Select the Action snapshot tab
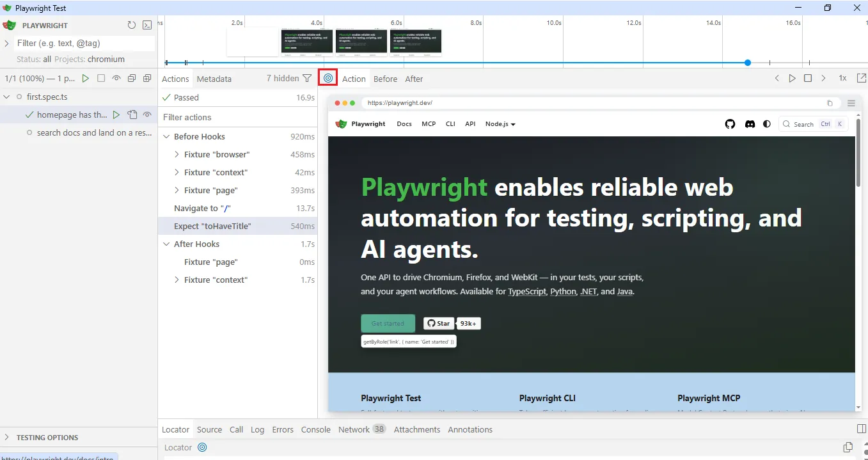868x460 pixels. tap(354, 79)
